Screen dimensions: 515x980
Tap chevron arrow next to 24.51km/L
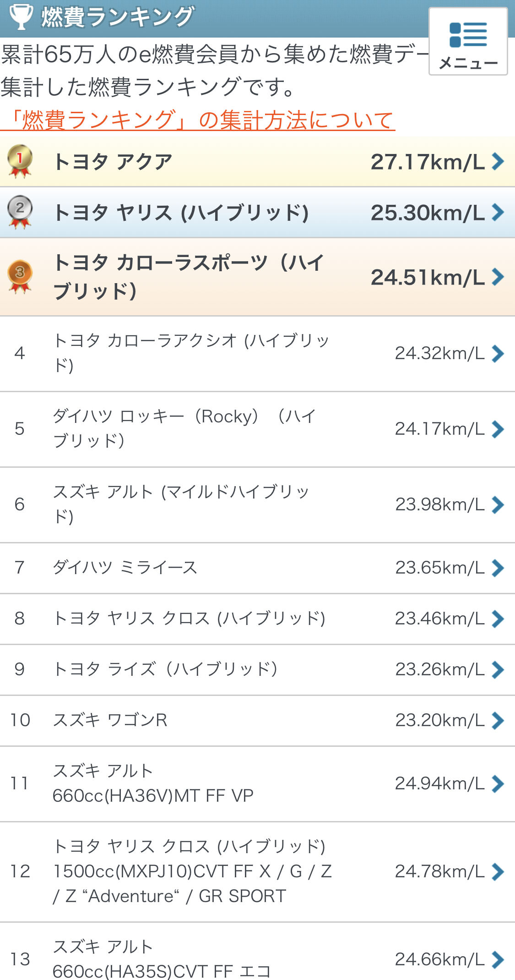(498, 277)
